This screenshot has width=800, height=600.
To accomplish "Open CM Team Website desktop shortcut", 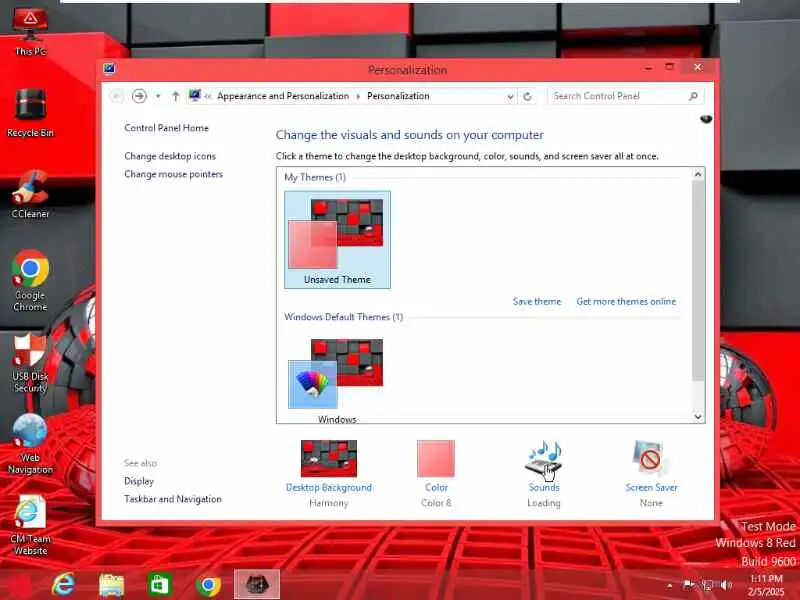I will [30, 526].
